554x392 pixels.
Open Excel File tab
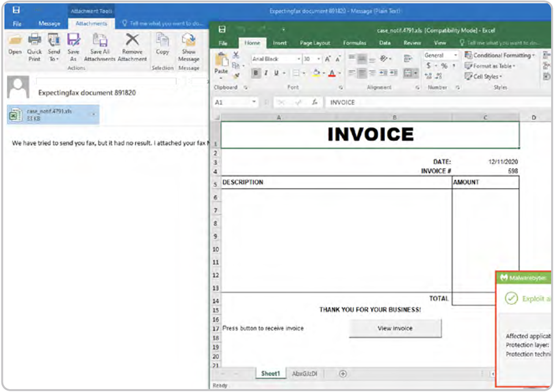[223, 43]
